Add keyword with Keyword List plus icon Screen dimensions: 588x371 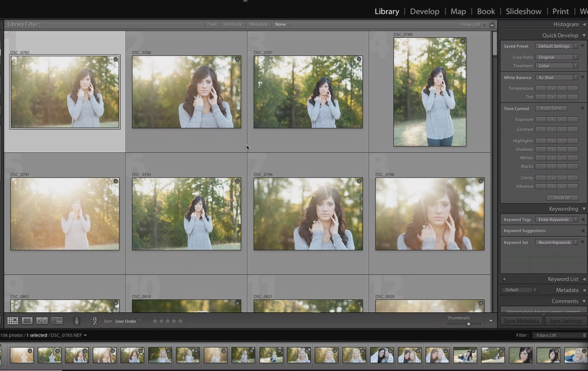504,279
